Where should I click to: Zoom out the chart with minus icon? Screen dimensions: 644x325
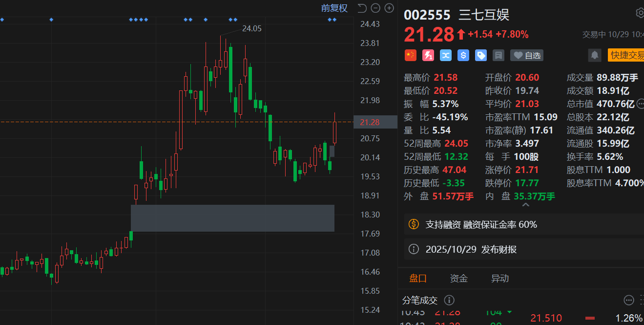click(x=375, y=8)
